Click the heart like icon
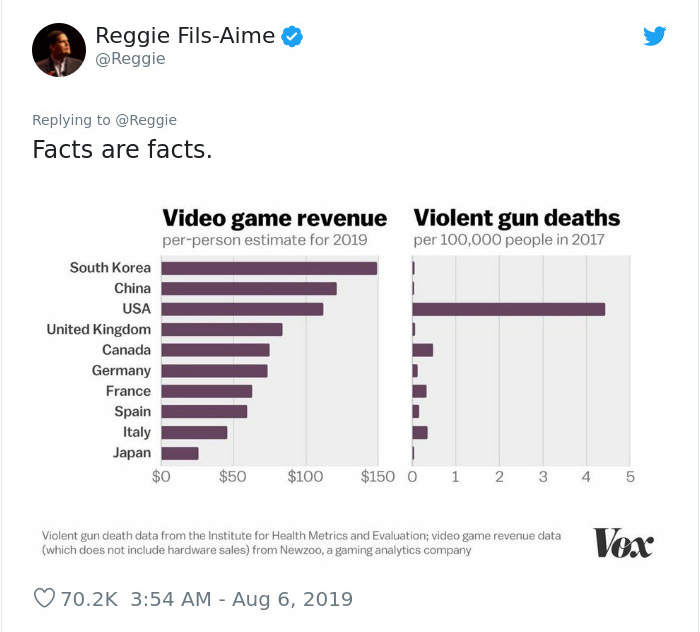The image size is (700, 632). [x=44, y=598]
